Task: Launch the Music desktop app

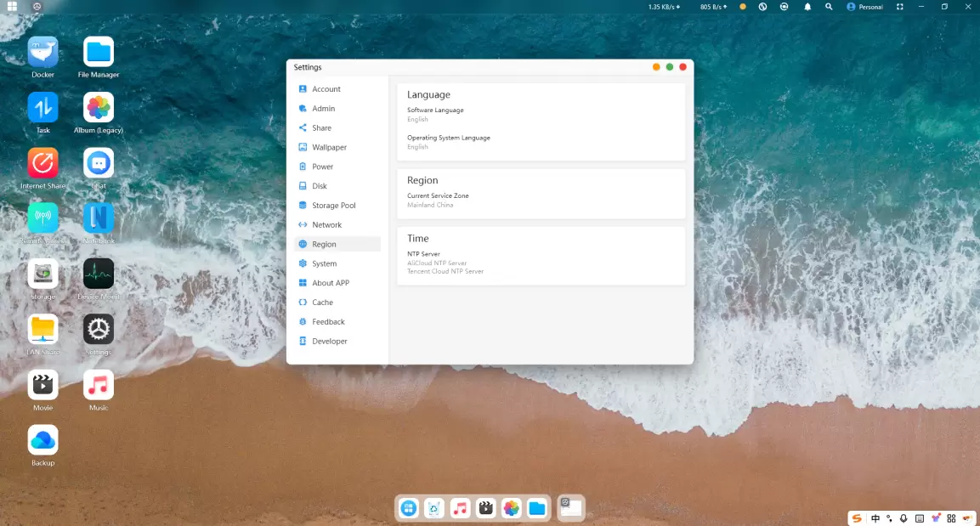Action: click(x=99, y=385)
